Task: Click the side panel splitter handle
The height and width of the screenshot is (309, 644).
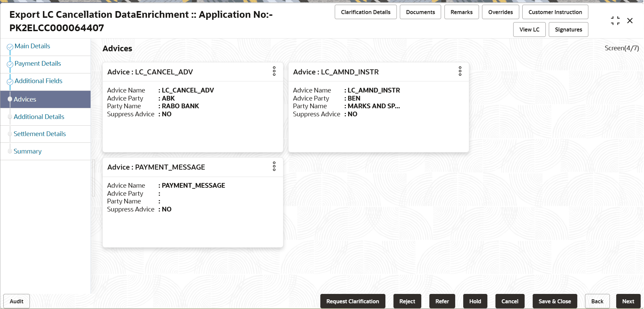Action: click(x=94, y=178)
